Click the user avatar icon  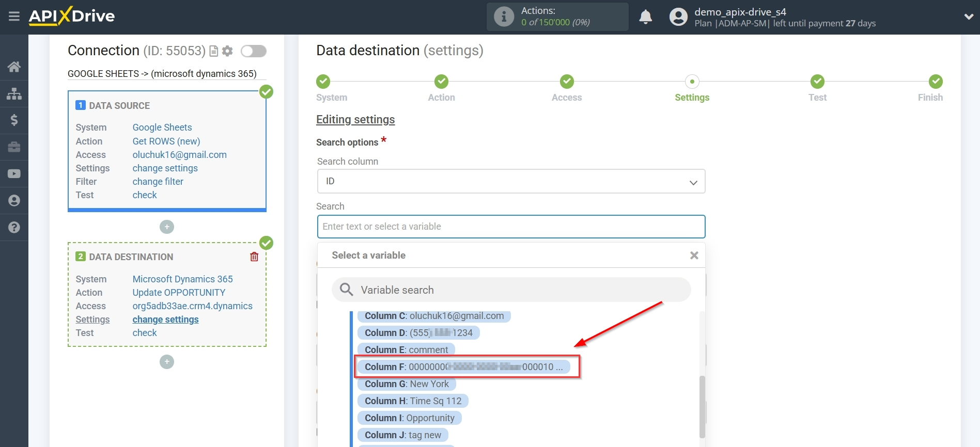pyautogui.click(x=678, y=17)
